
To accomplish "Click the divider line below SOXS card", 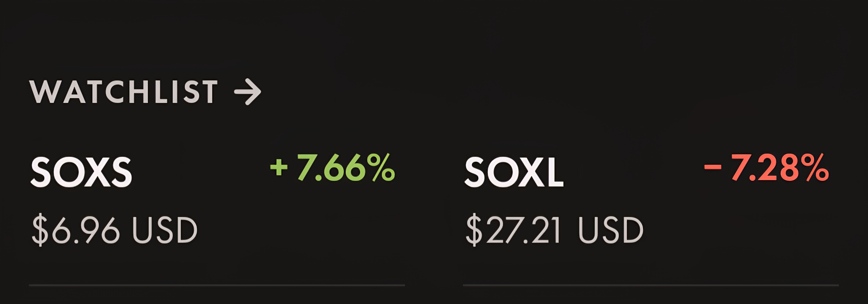I will [217, 286].
